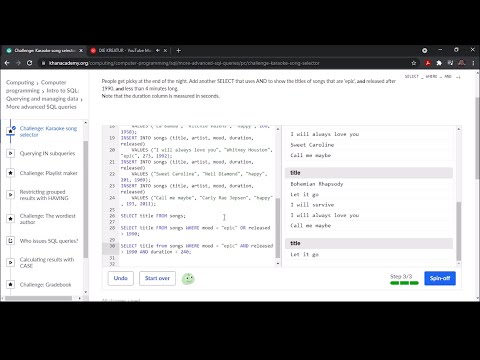The image size is (480, 360).
Task: Bookmark this page with the star icon
Action: pos(414,63)
